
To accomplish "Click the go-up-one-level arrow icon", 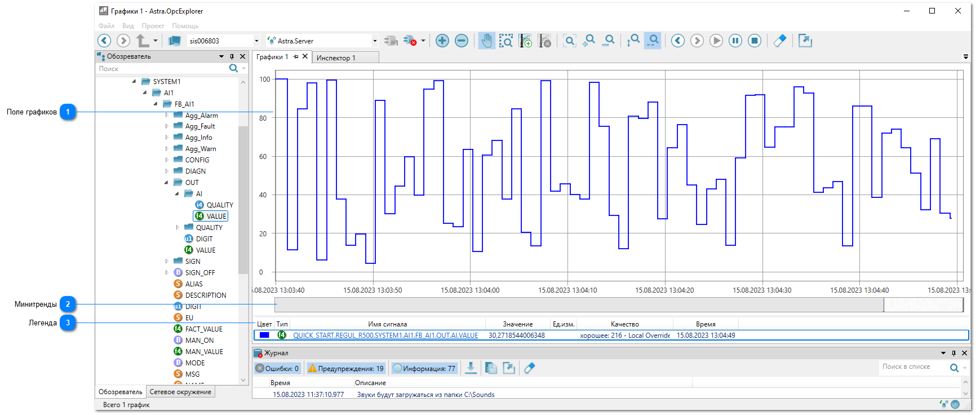I will click(143, 41).
